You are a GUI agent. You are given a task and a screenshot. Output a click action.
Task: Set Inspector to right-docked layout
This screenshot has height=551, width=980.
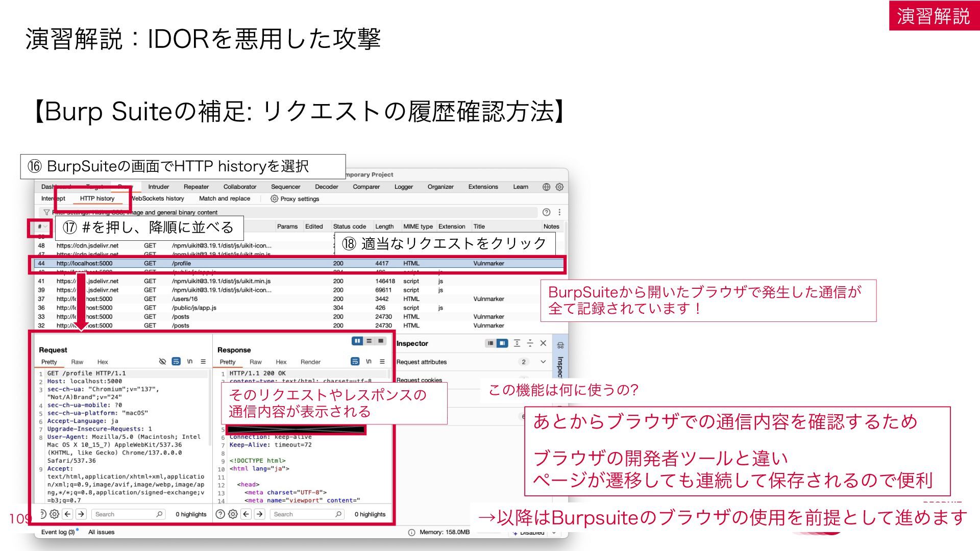coord(503,343)
